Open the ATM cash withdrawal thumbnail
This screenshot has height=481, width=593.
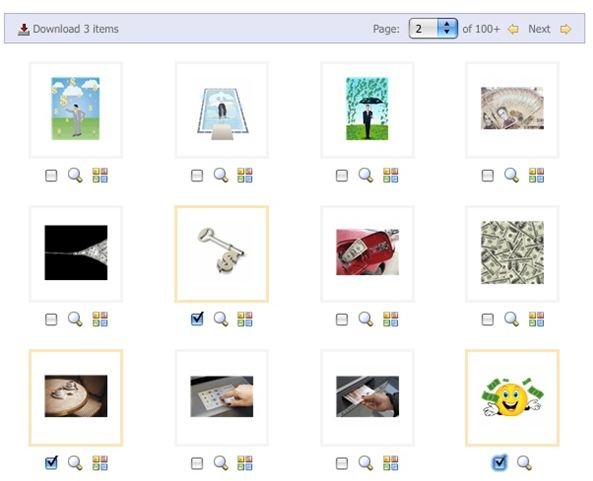(367, 396)
